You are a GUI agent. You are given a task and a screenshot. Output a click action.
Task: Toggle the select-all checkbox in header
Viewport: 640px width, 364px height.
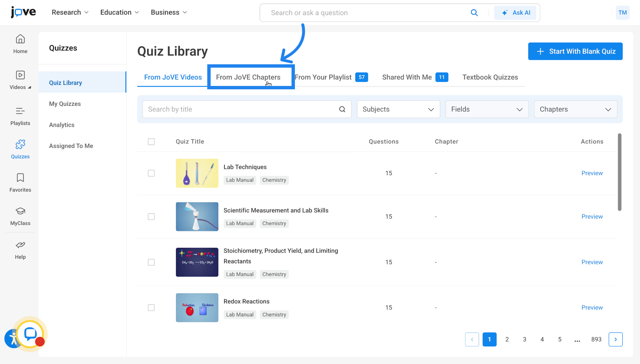coord(151,142)
